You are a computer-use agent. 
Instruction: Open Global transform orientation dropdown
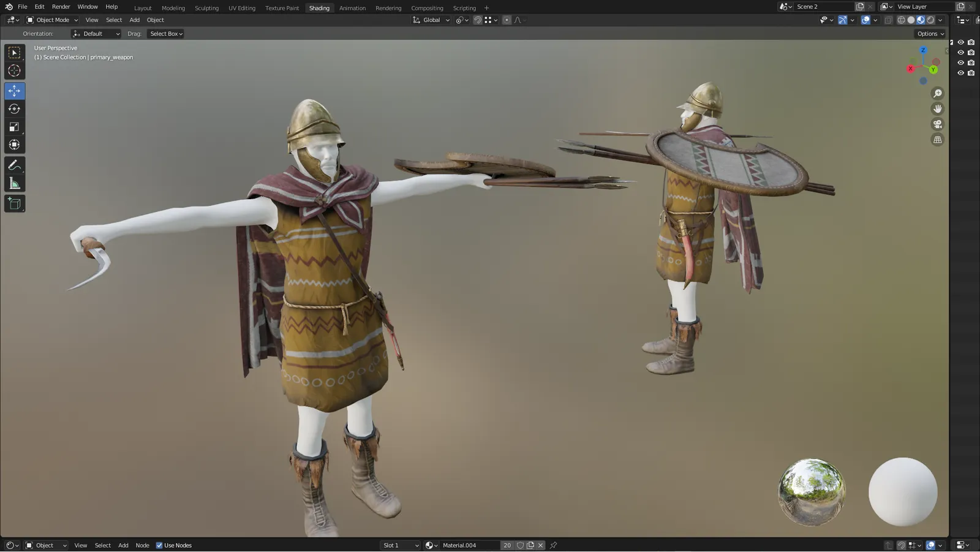431,20
